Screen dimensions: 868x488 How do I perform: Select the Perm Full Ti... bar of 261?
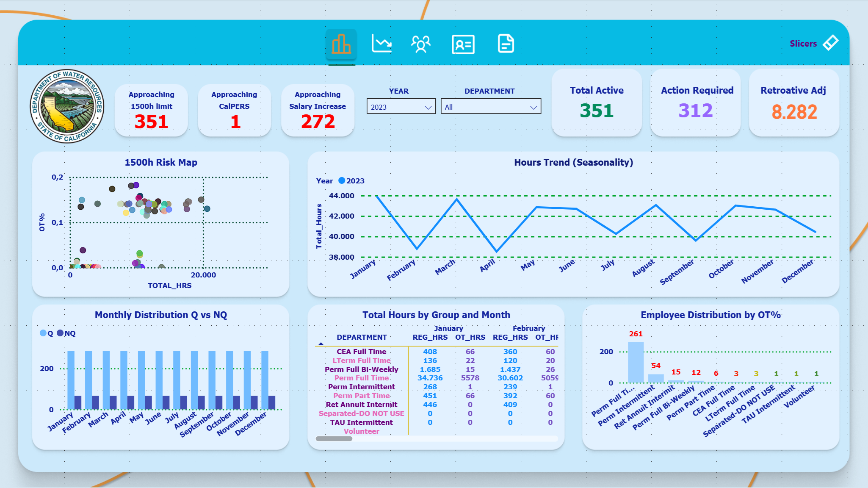click(636, 362)
